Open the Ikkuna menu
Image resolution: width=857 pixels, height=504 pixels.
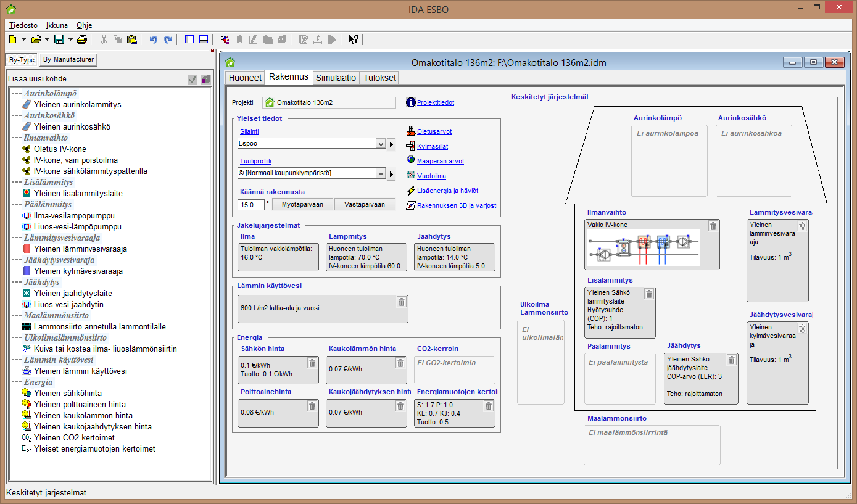57,25
